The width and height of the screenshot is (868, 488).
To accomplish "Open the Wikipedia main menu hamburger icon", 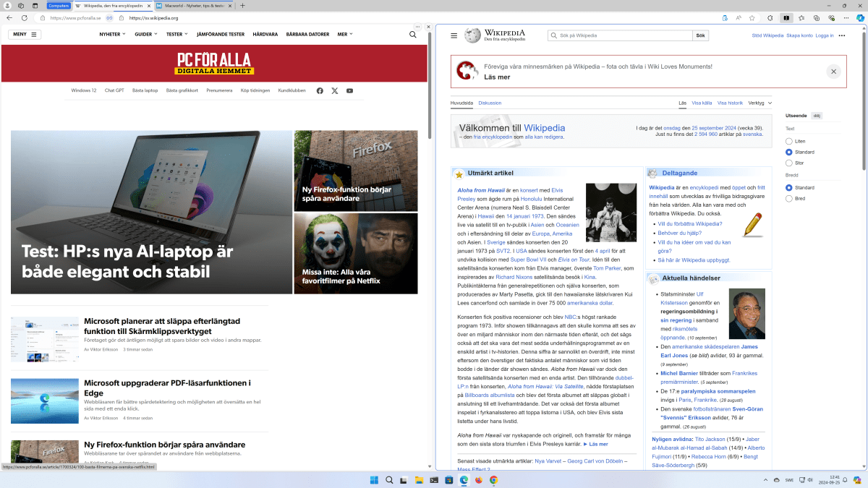I will click(x=454, y=35).
